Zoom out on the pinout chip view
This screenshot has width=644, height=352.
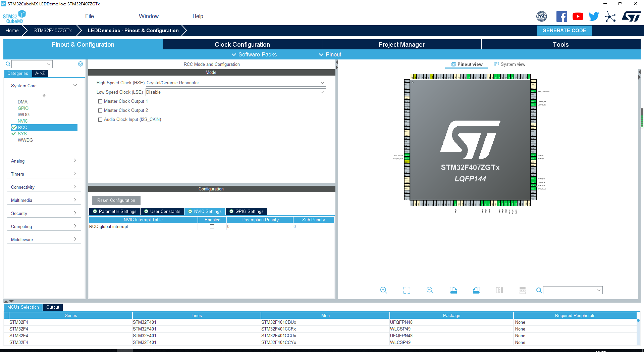pyautogui.click(x=430, y=290)
